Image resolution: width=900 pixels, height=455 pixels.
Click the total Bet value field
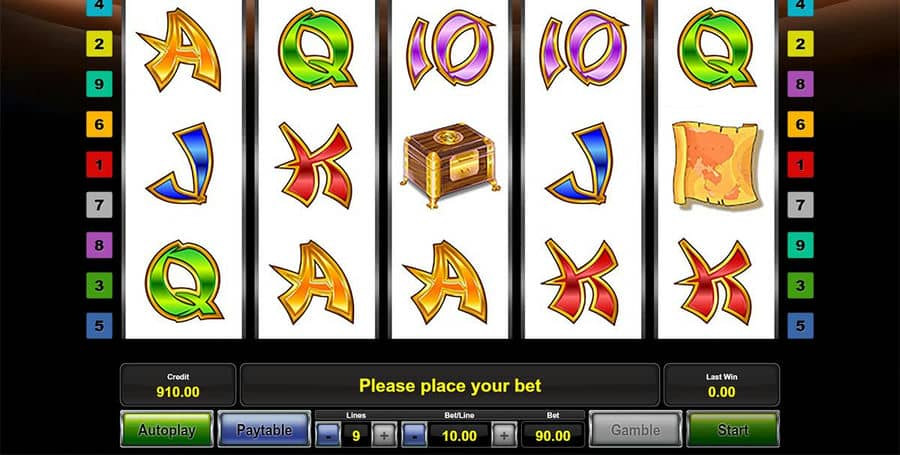pyautogui.click(x=553, y=435)
